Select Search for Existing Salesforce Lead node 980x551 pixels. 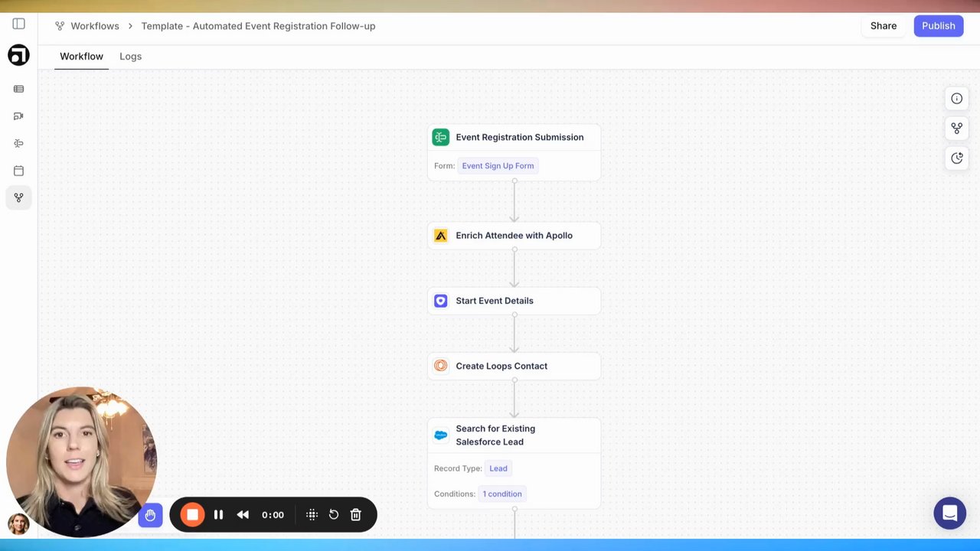click(514, 463)
